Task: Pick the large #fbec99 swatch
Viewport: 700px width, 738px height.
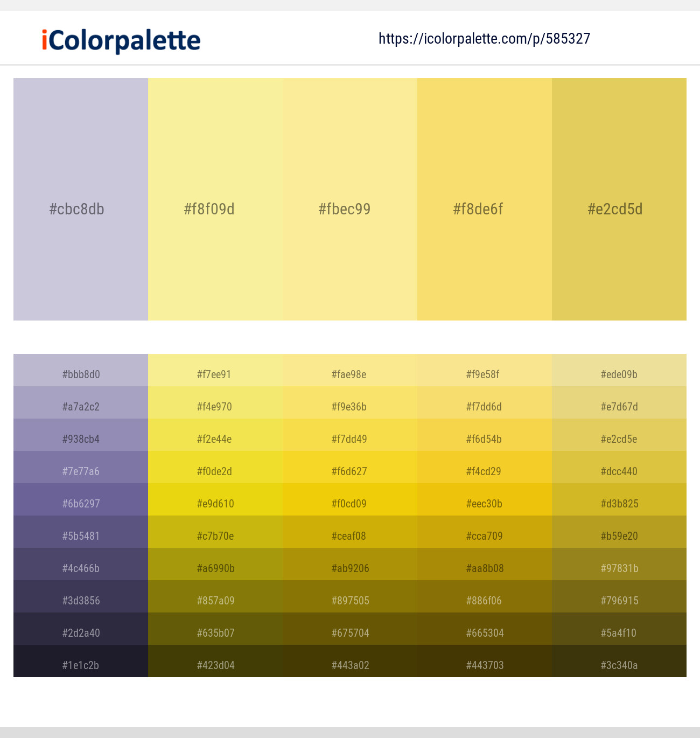Action: 350,199
